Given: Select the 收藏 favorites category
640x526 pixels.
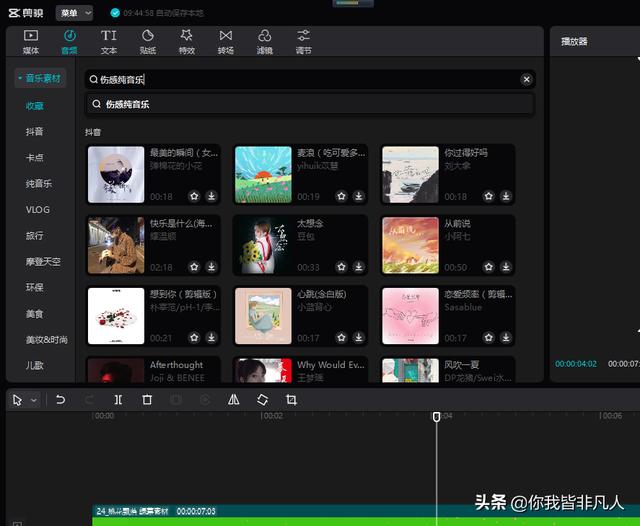Looking at the screenshot, I should [x=35, y=106].
